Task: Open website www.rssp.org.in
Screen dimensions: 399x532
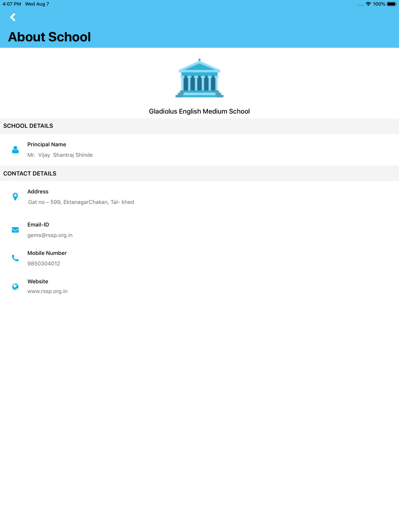Action: [x=47, y=291]
